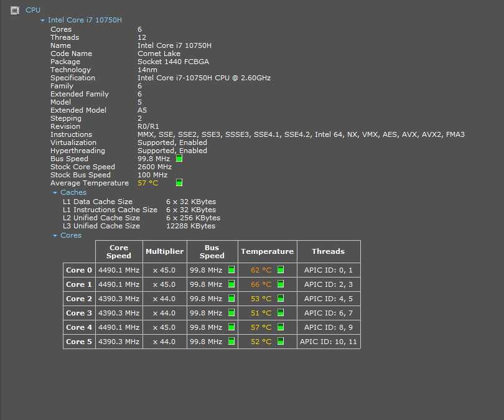Click the Stock Bus Speed 100 MHz value
This screenshot has width=504, height=420.
pos(152,175)
